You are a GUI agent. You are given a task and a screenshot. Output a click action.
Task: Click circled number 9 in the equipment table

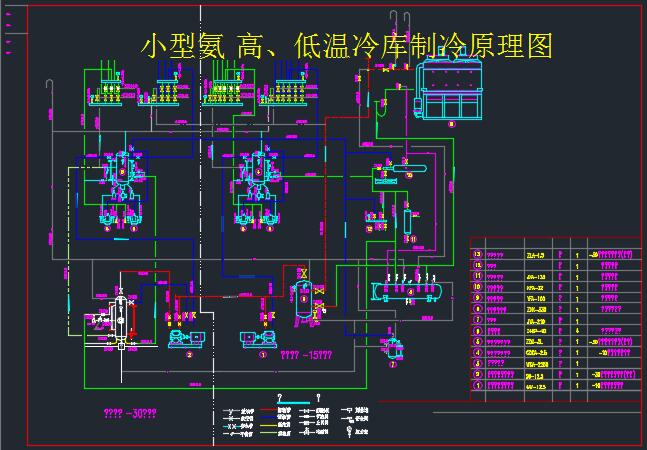pyautogui.click(x=478, y=298)
